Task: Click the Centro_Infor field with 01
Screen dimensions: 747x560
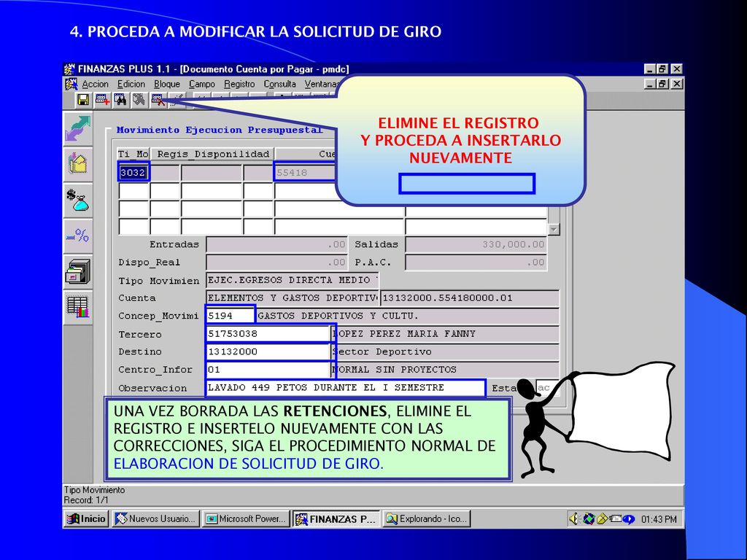Action: tap(268, 370)
